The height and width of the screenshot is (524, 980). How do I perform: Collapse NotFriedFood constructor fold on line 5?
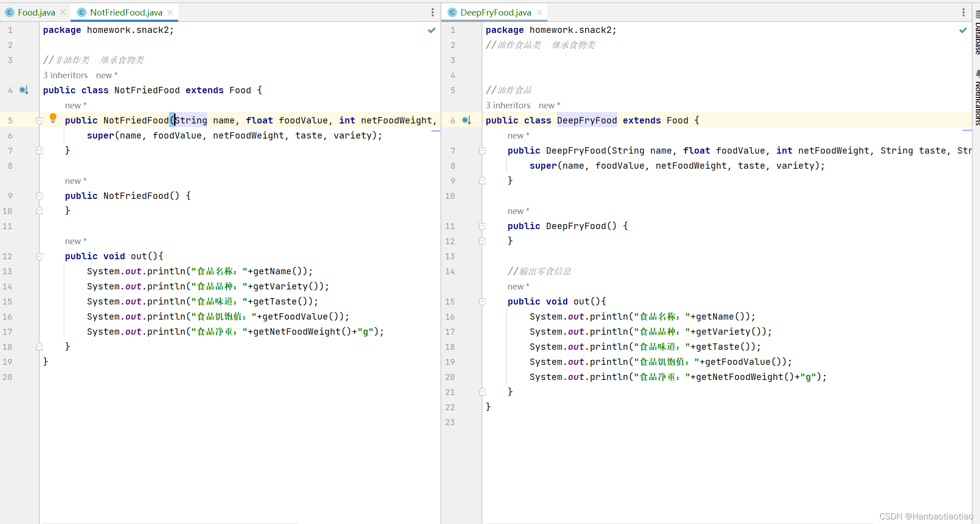(40, 121)
